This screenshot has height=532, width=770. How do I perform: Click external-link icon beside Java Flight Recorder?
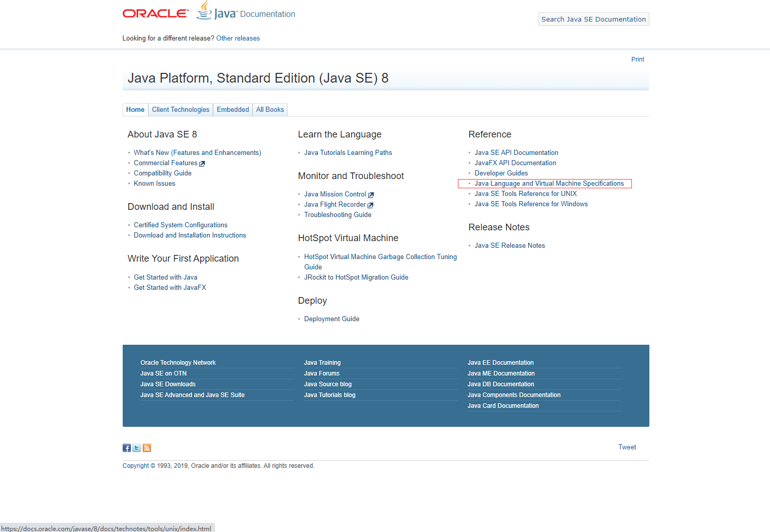(371, 205)
